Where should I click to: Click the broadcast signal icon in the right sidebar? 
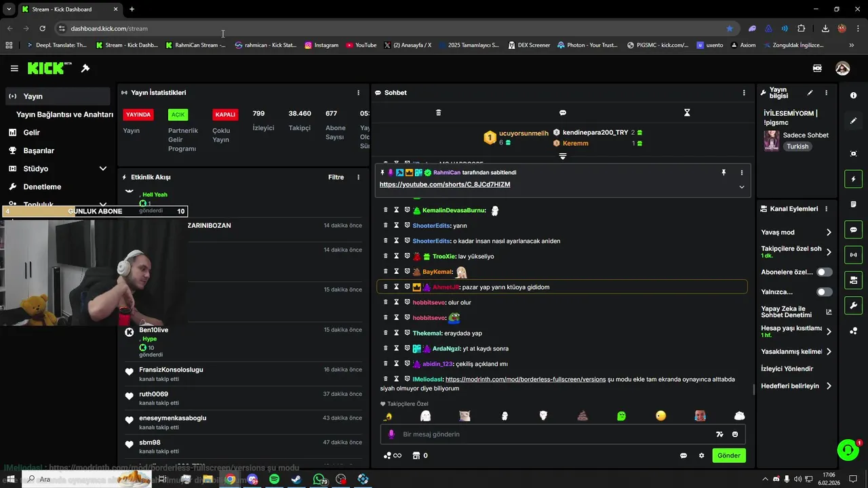[853, 255]
